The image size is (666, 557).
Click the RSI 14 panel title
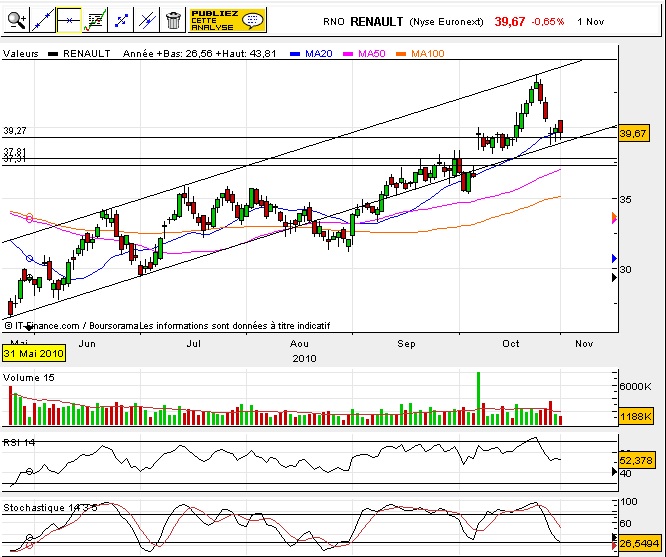tap(19, 443)
